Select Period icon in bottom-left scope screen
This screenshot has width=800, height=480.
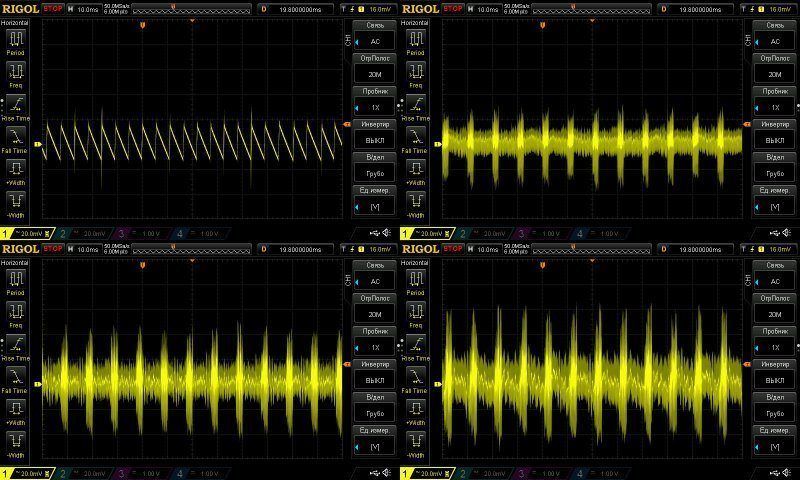pyautogui.click(x=16, y=279)
